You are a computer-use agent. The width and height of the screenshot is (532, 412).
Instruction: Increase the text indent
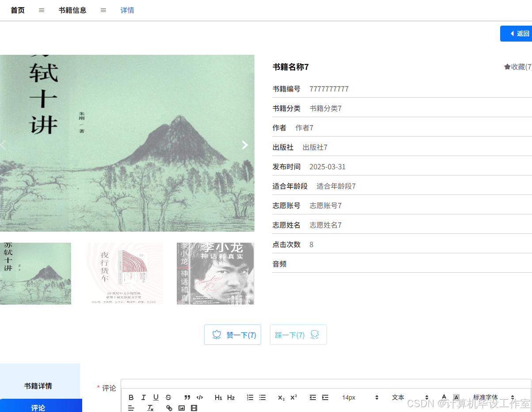325,397
